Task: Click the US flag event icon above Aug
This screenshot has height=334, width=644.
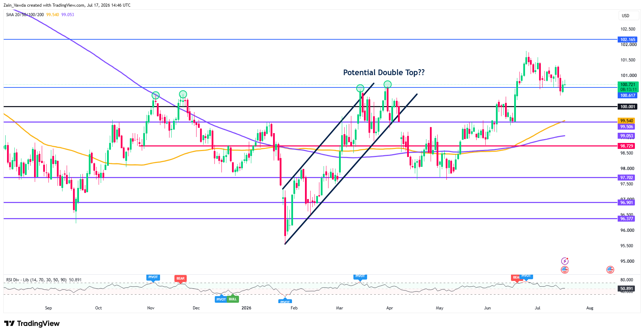Action: [x=610, y=270]
